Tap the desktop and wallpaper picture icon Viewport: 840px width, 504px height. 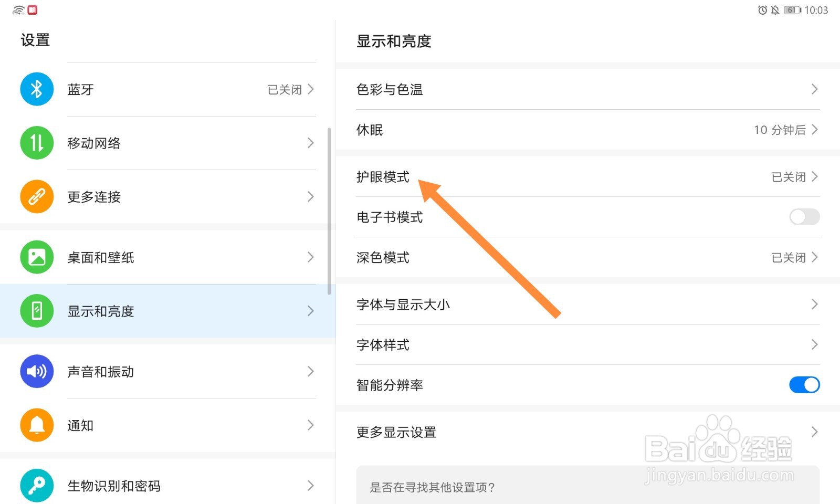(37, 257)
